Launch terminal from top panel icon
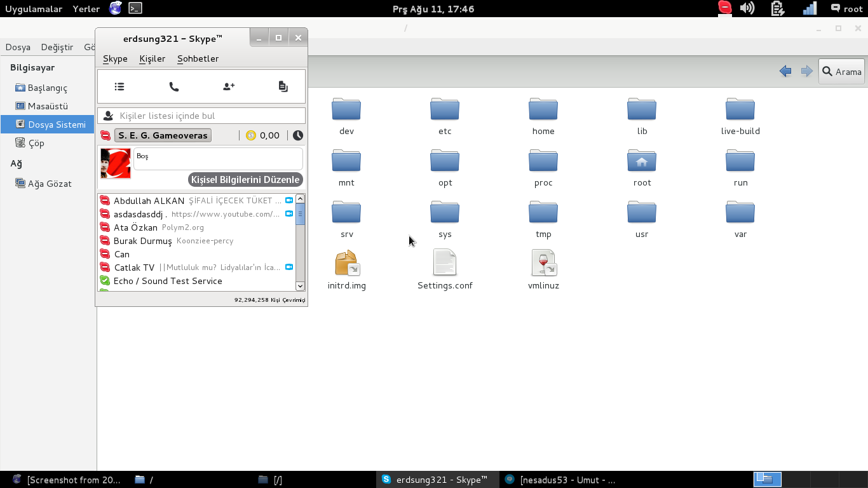Viewport: 868px width, 488px height. [135, 8]
